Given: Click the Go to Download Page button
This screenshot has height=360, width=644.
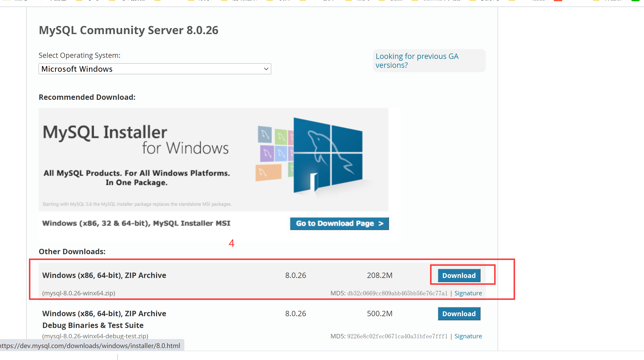Looking at the screenshot, I should (339, 223).
